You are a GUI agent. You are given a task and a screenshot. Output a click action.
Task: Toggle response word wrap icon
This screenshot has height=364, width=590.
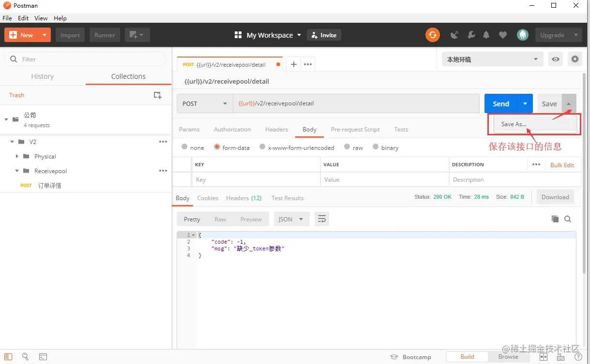[322, 219]
